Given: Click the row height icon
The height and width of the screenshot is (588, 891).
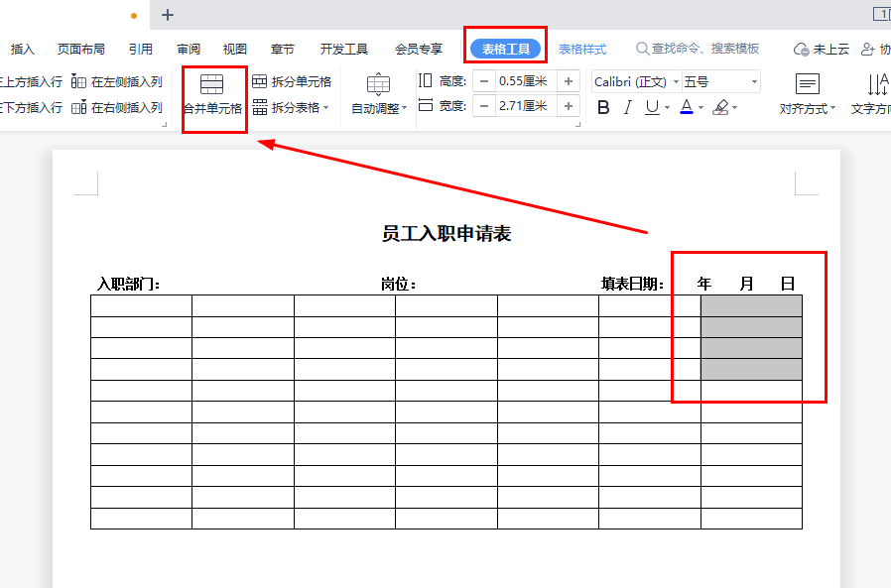Looking at the screenshot, I should tap(425, 80).
